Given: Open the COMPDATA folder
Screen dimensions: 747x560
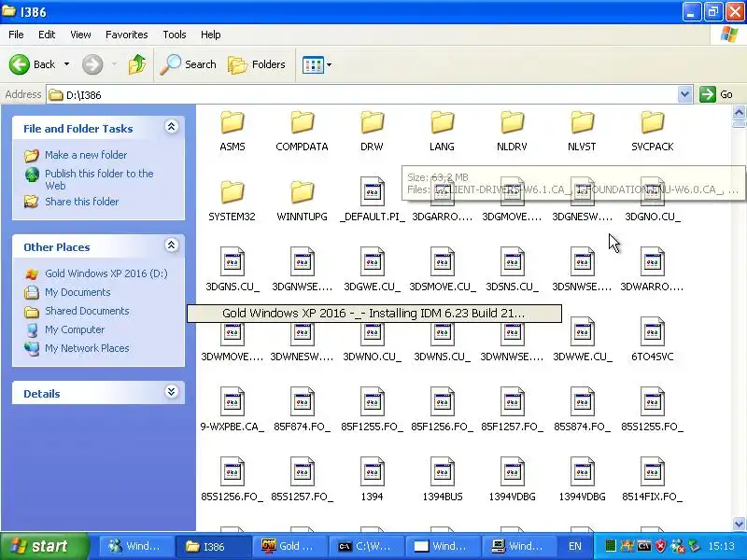Looking at the screenshot, I should [x=302, y=132].
